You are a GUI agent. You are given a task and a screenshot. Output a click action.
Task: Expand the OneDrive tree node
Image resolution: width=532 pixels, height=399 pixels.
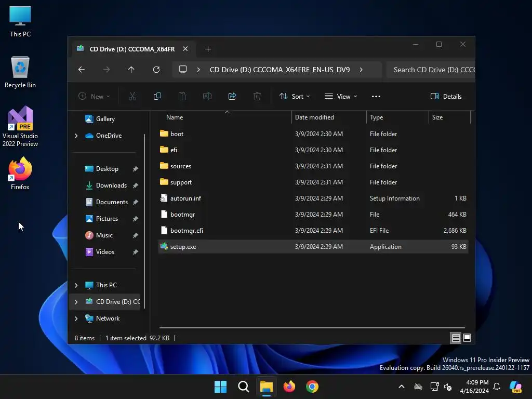[76, 136]
